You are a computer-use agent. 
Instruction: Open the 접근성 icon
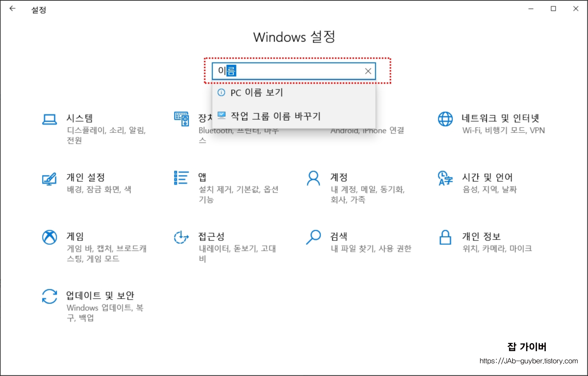pyautogui.click(x=181, y=237)
